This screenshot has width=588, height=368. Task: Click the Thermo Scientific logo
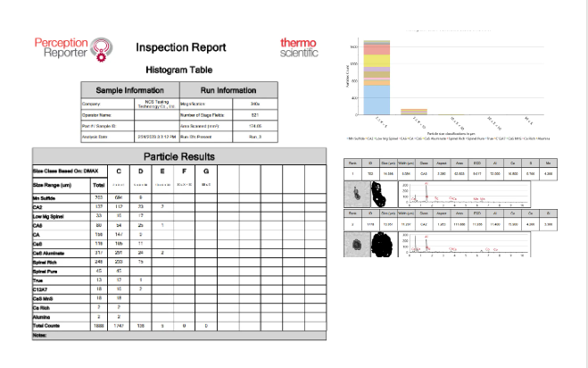pyautogui.click(x=297, y=47)
